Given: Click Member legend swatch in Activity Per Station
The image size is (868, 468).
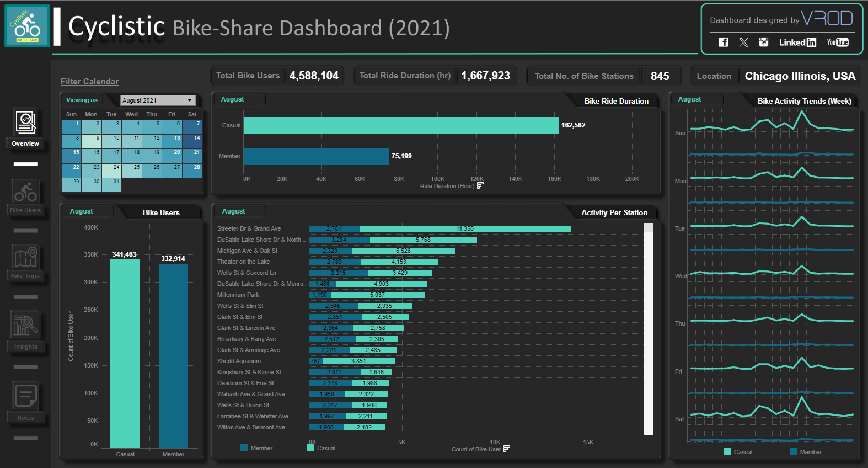Looking at the screenshot, I should [x=244, y=448].
